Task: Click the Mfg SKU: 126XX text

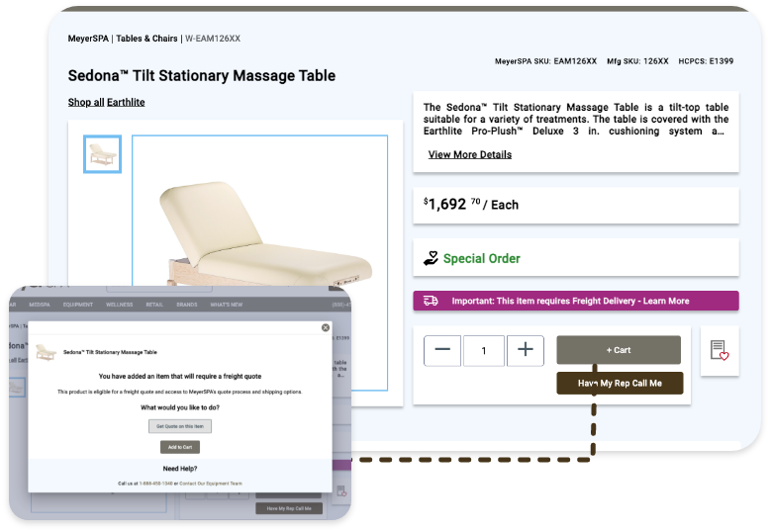Action: [x=637, y=61]
